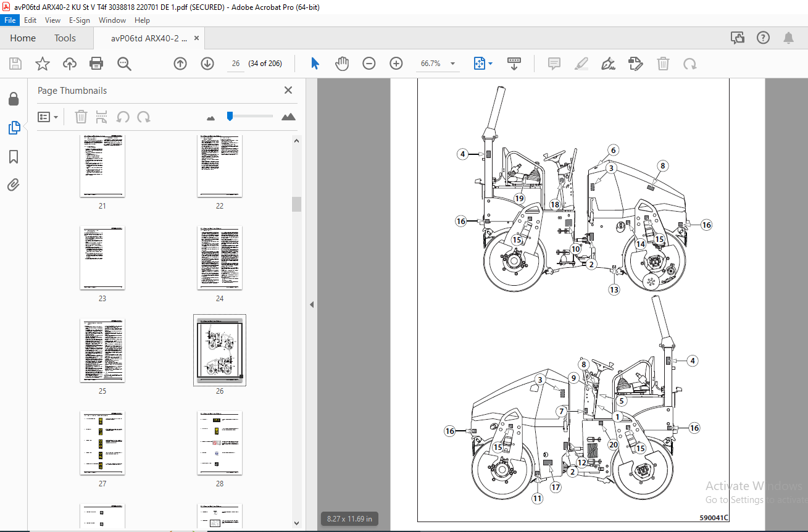808x532 pixels.
Task: Reduce thumbnail size small mountains icon
Action: click(211, 117)
